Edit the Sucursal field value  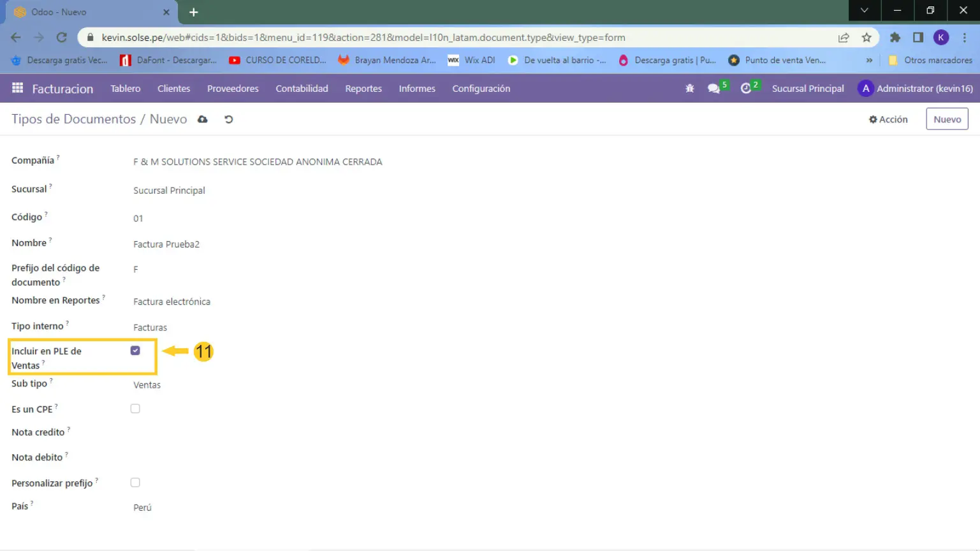click(169, 191)
